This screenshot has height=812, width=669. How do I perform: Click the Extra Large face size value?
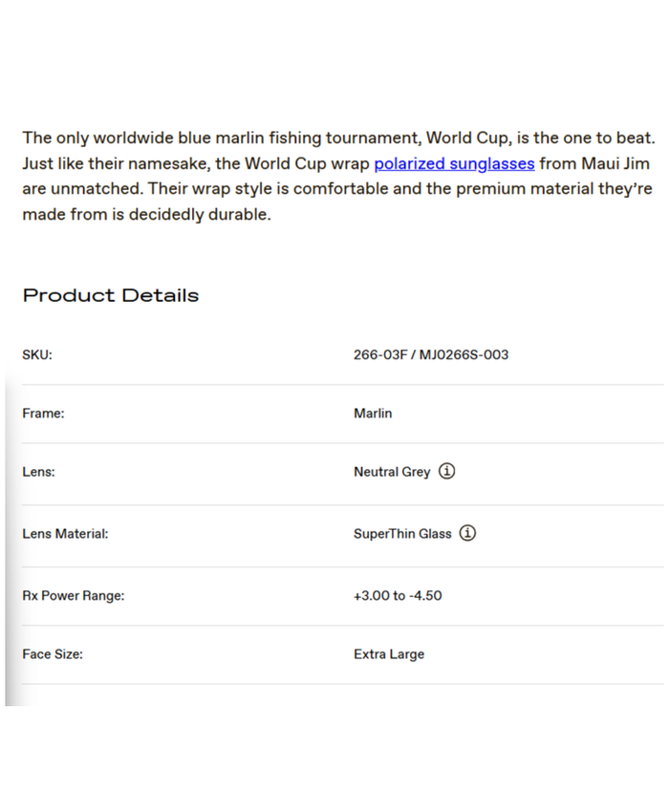pyautogui.click(x=389, y=654)
